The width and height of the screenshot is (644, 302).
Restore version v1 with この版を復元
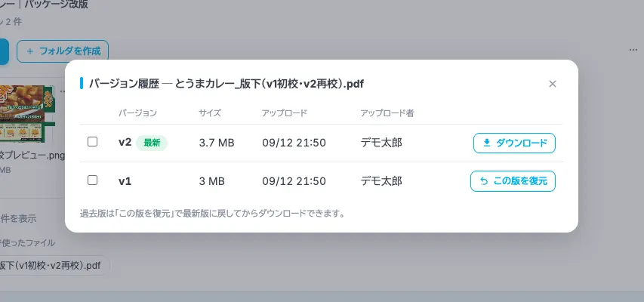click(513, 181)
